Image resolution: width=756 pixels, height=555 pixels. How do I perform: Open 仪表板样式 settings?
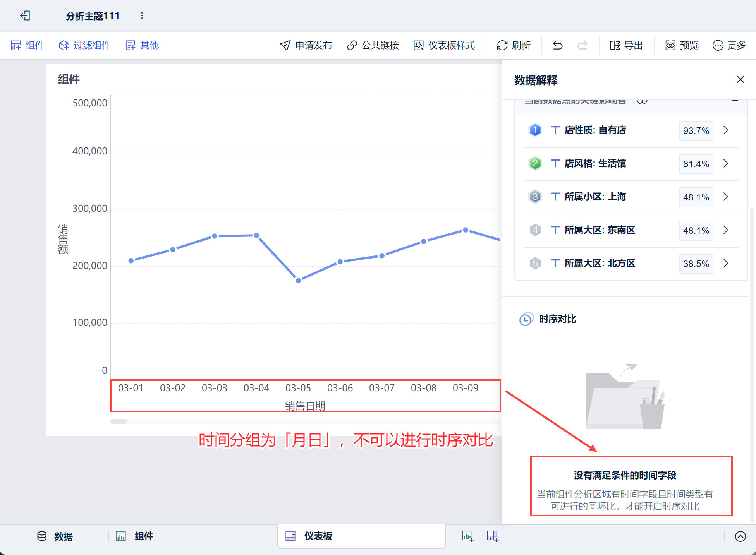(444, 45)
